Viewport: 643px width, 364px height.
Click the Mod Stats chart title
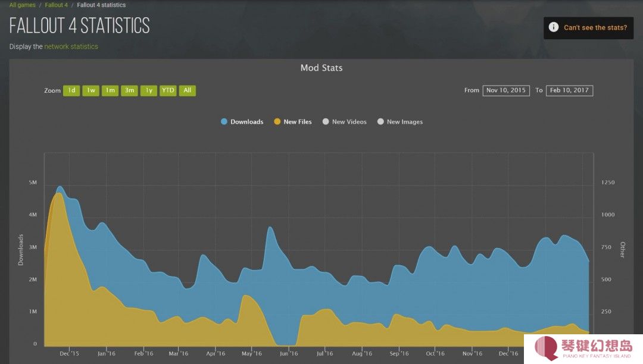[x=321, y=68]
